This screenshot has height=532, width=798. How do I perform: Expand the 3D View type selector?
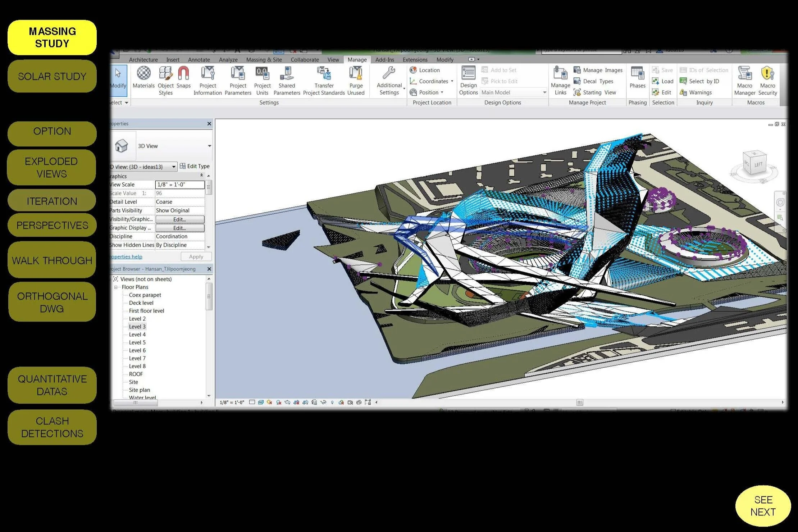209,146
